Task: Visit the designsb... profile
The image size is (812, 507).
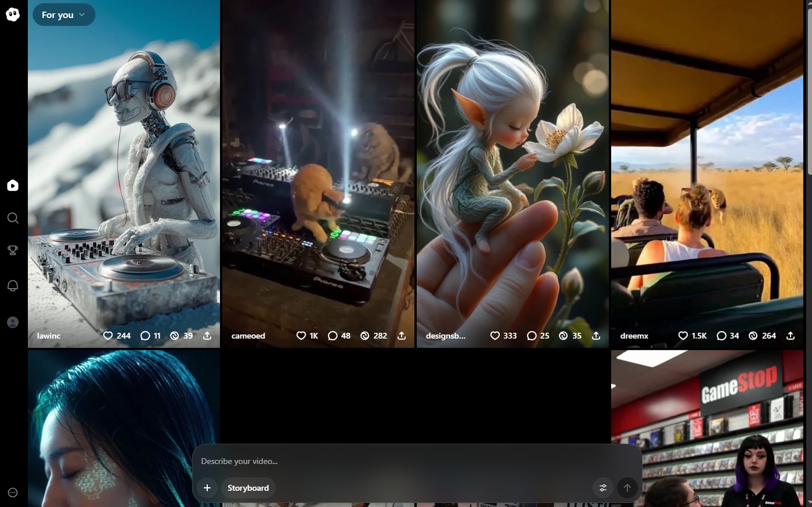Action: click(x=446, y=336)
